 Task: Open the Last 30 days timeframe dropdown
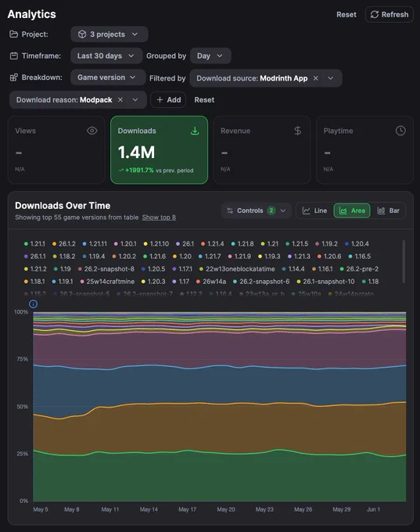[x=106, y=56]
